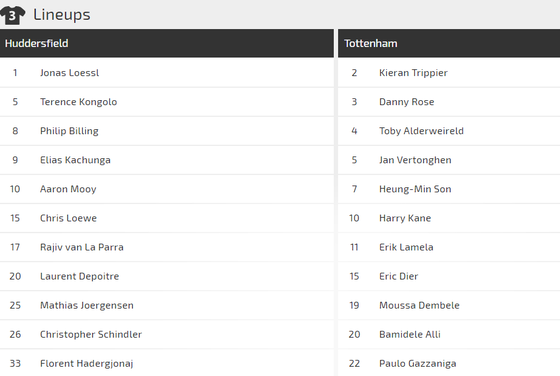
Task: Open Heung-Min Son's player entry
Action: tap(449, 189)
